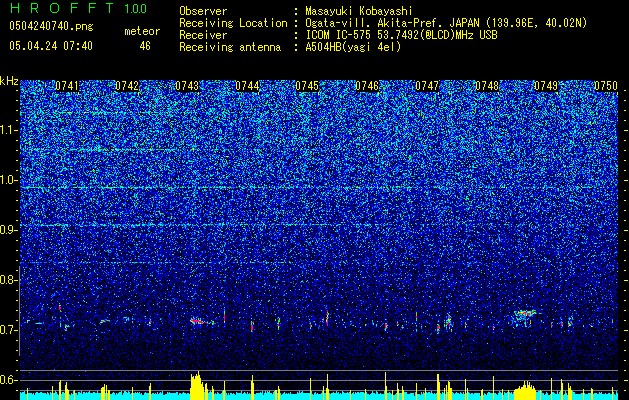Click the 0745 time marker
The image size is (629, 400).
pos(307,86)
